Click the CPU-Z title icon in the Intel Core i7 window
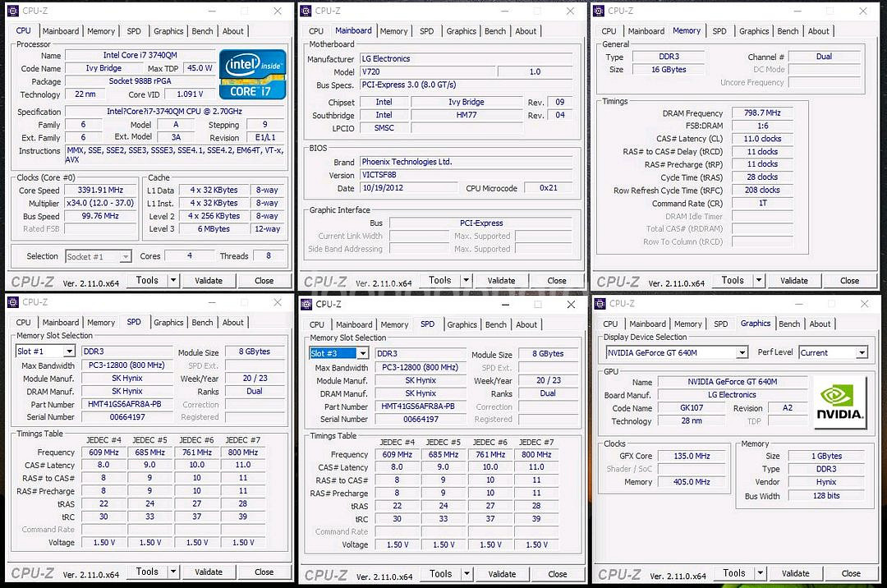 (x=13, y=11)
